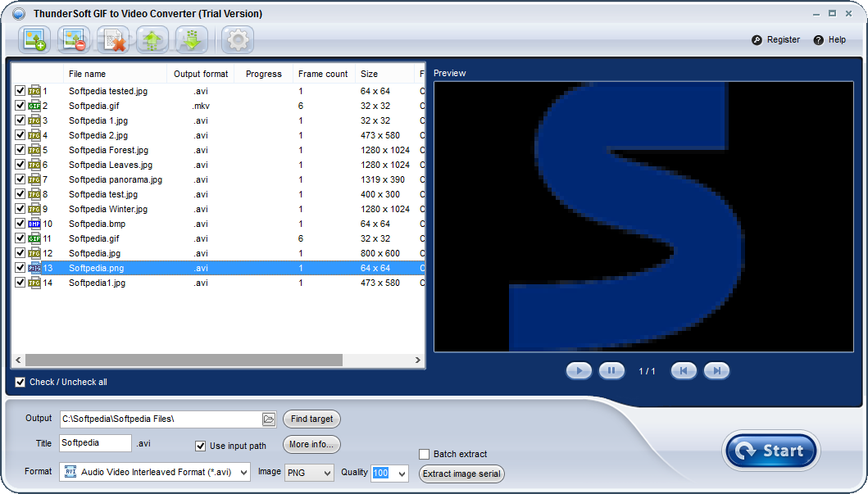Toggle Check / Uncheck all checkbox

point(20,382)
